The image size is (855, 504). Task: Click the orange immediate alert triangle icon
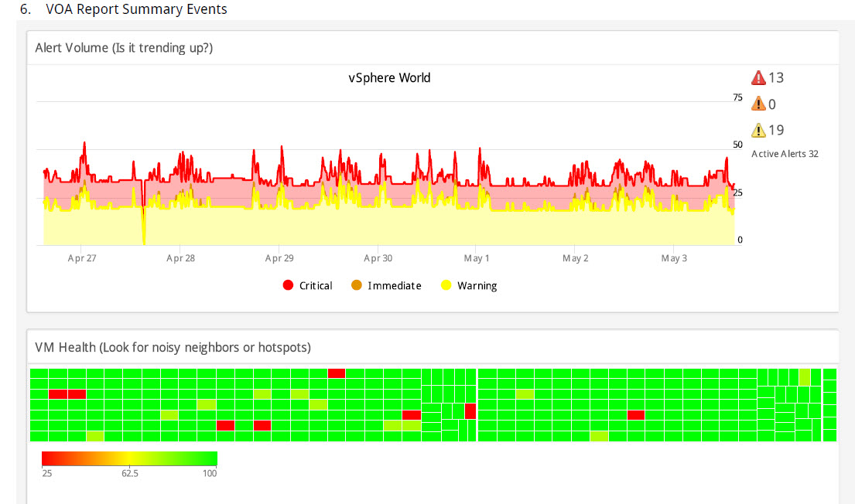tap(758, 104)
